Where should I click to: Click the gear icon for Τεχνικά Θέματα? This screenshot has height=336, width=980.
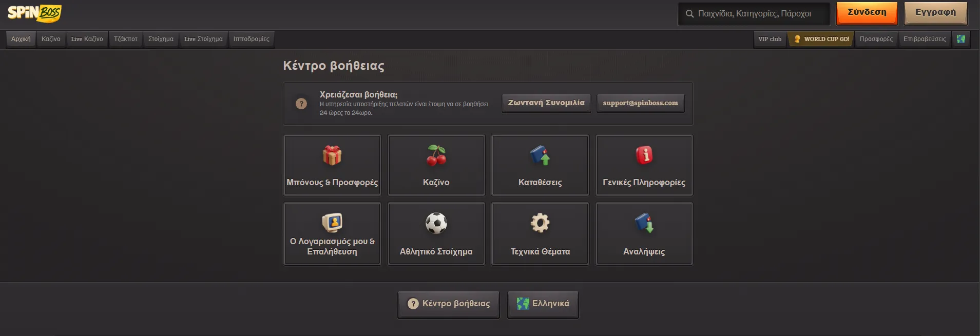[x=540, y=223]
